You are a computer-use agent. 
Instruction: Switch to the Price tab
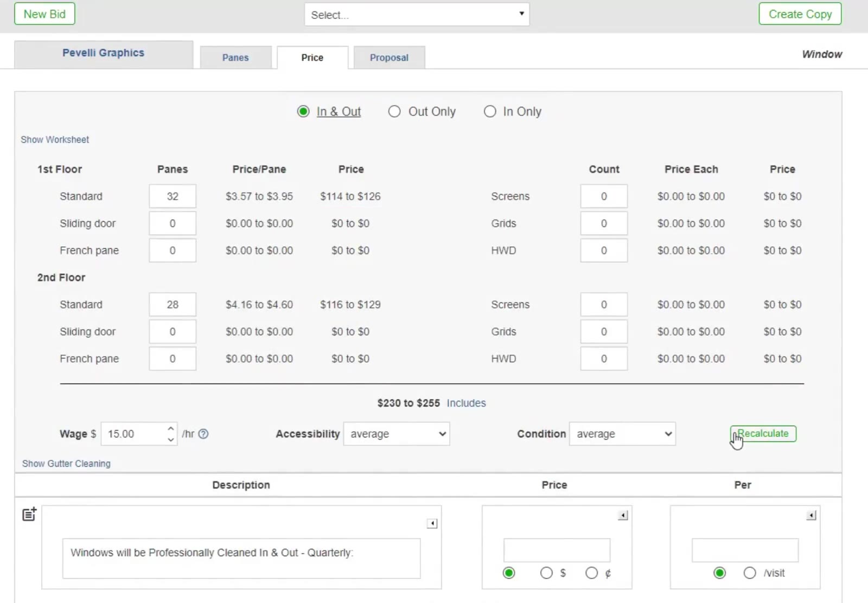tap(312, 57)
